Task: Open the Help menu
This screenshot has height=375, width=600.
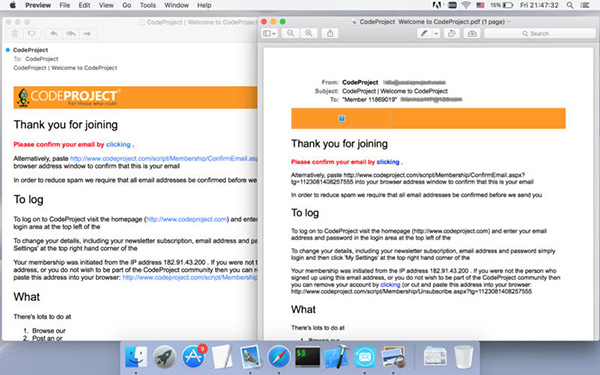Action: point(204,5)
